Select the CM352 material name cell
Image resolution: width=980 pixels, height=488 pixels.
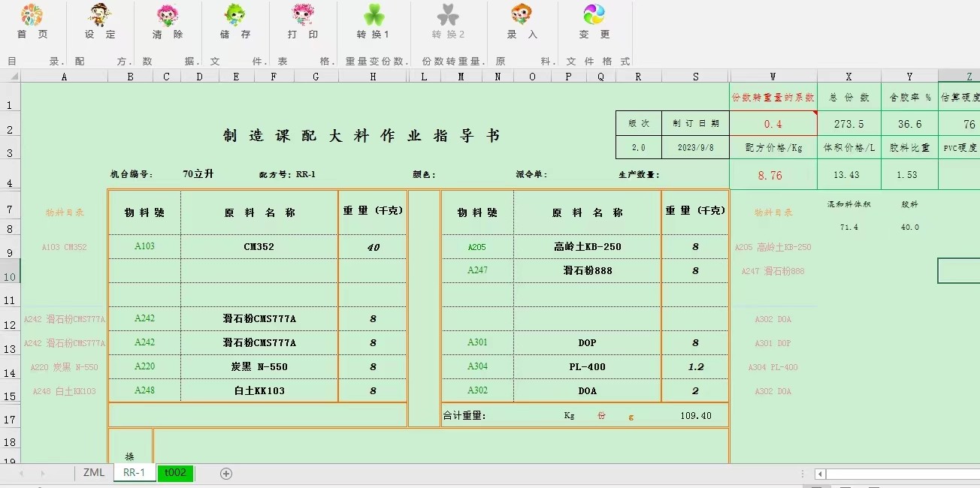pyautogui.click(x=259, y=246)
